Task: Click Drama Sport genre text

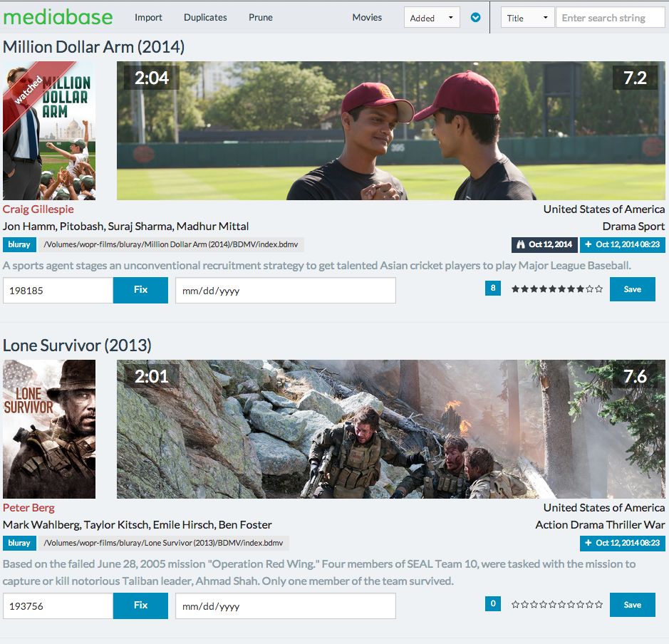Action: click(x=633, y=226)
